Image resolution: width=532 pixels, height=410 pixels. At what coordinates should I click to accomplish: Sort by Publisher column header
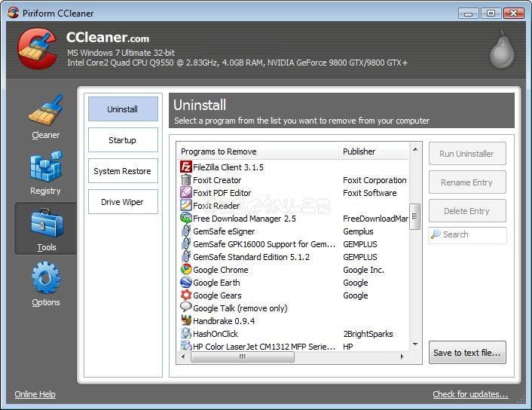tap(373, 151)
